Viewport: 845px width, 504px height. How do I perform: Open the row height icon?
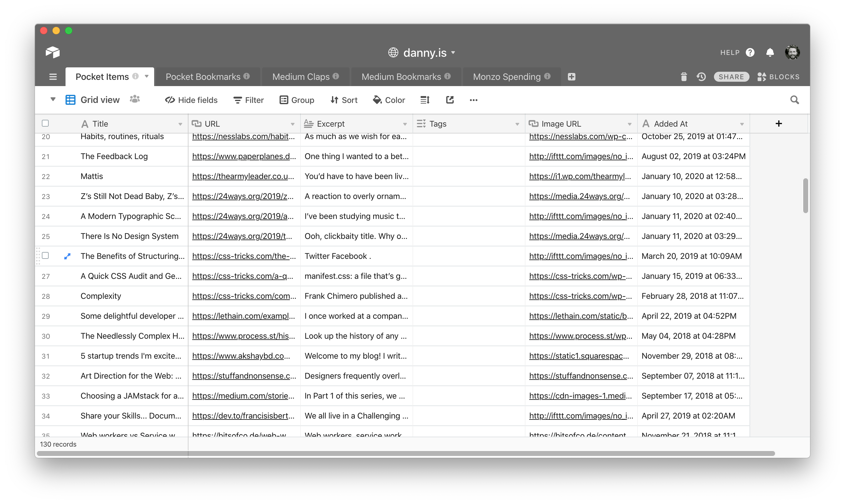[x=425, y=100]
